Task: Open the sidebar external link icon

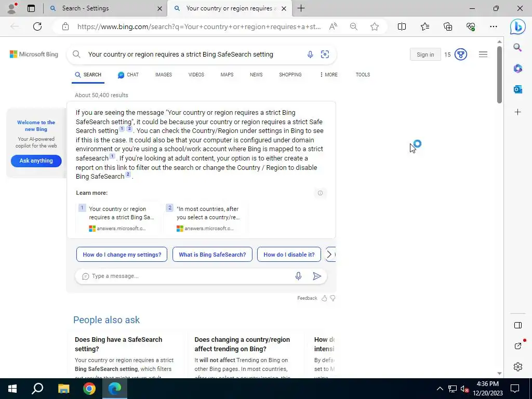Action: 518,345
